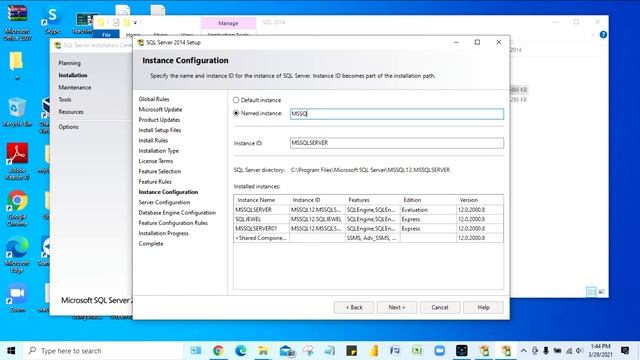Show hidden system tray icons
This screenshot has width=640, height=360.
[x=524, y=351]
